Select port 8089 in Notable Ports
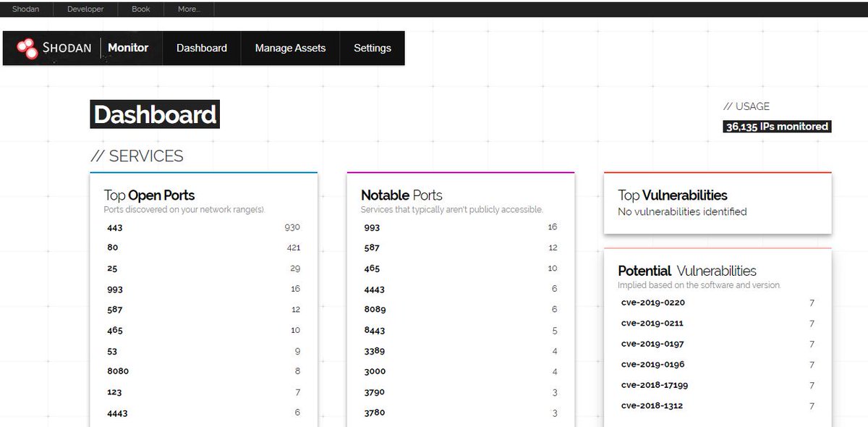Screen dimensions: 868x427 click(375, 310)
